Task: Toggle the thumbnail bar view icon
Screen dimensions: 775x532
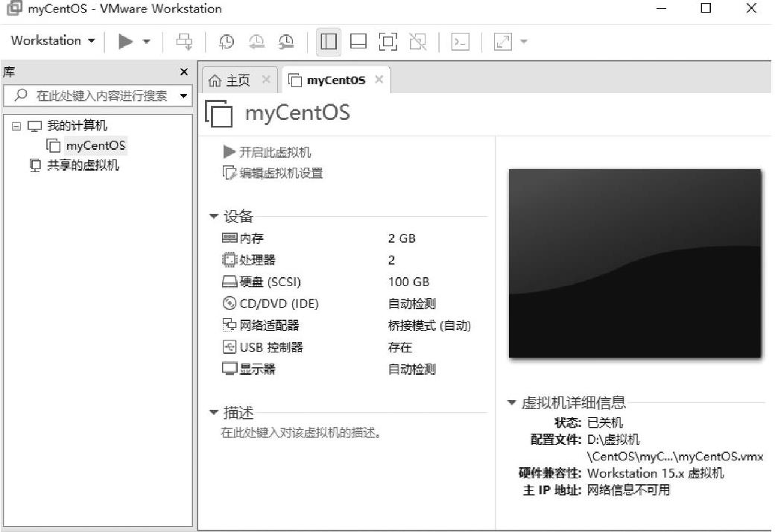Action: 358,42
